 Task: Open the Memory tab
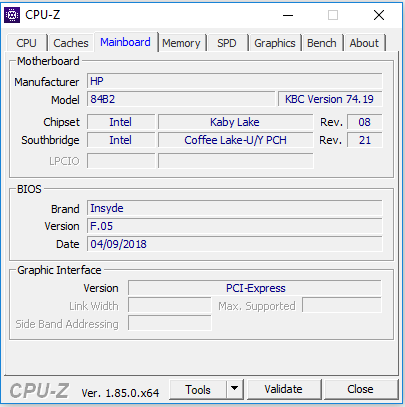181,43
